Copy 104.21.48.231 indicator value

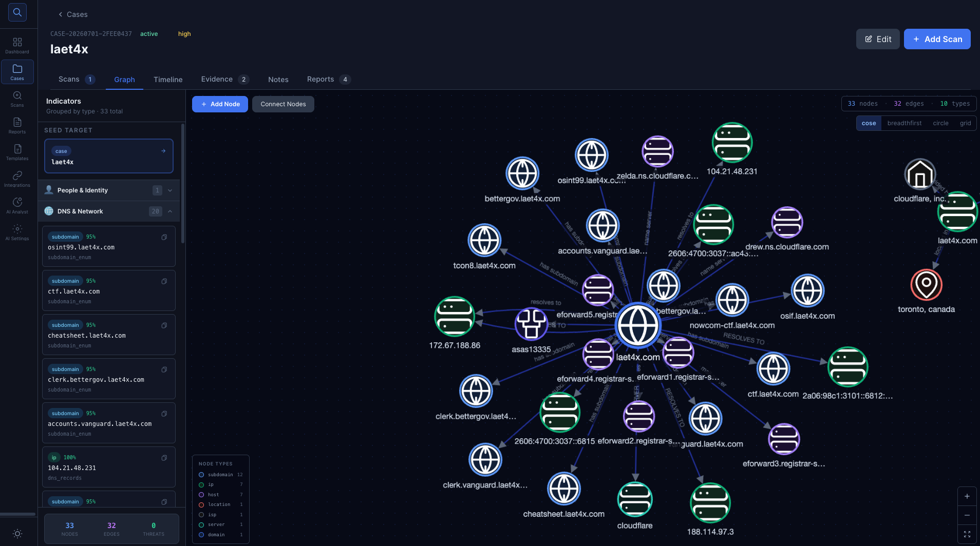click(164, 458)
